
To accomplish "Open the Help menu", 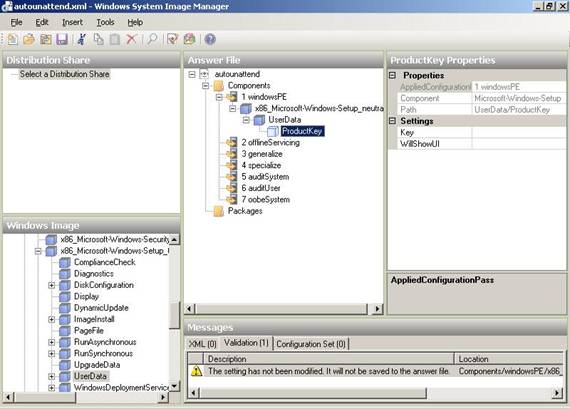I will 135,23.
